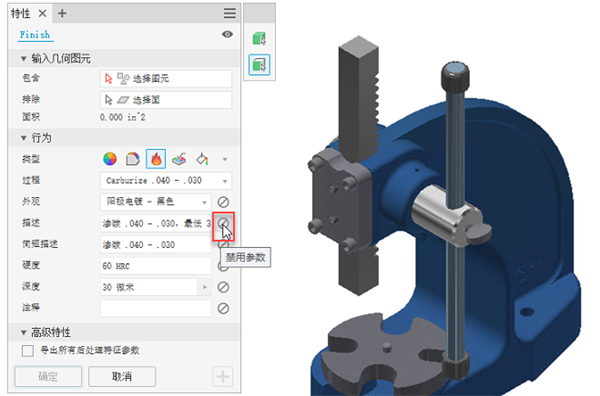Disable the 深度 parameter toggle

(x=223, y=287)
